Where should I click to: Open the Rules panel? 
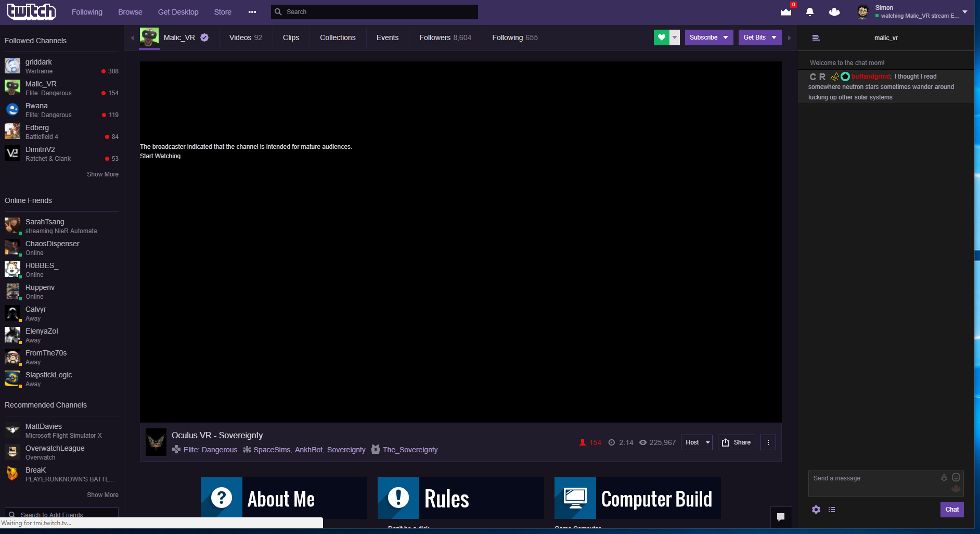pyautogui.click(x=461, y=498)
